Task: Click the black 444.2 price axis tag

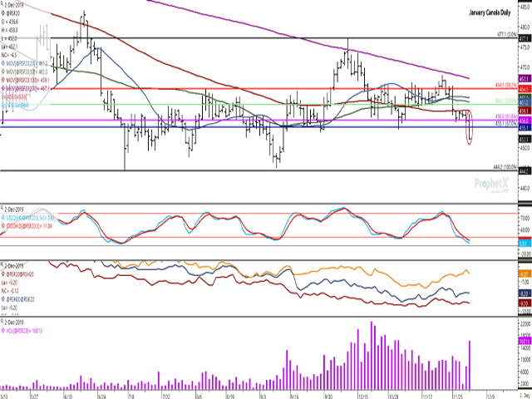Action: coord(525,171)
